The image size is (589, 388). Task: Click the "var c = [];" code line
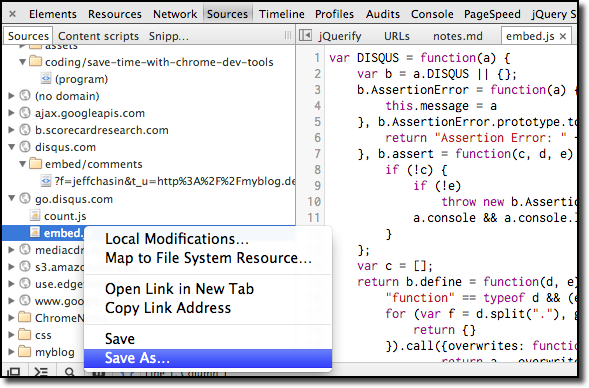(395, 266)
